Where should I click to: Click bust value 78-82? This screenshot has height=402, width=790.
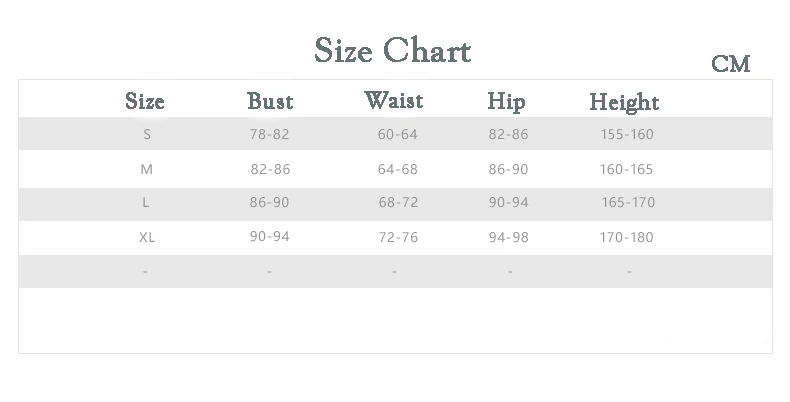click(270, 134)
